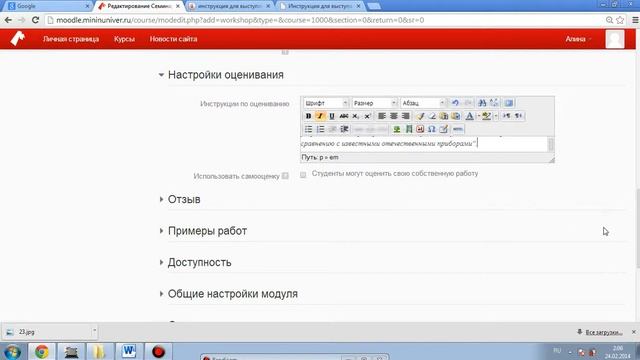Click the insert image icon
This screenshot has height=360, width=640.
pos(396,129)
